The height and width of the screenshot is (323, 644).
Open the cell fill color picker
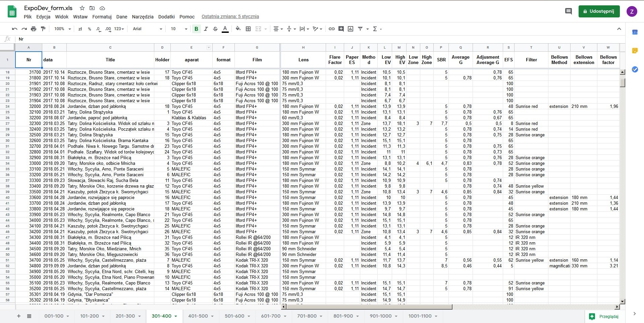tap(238, 29)
